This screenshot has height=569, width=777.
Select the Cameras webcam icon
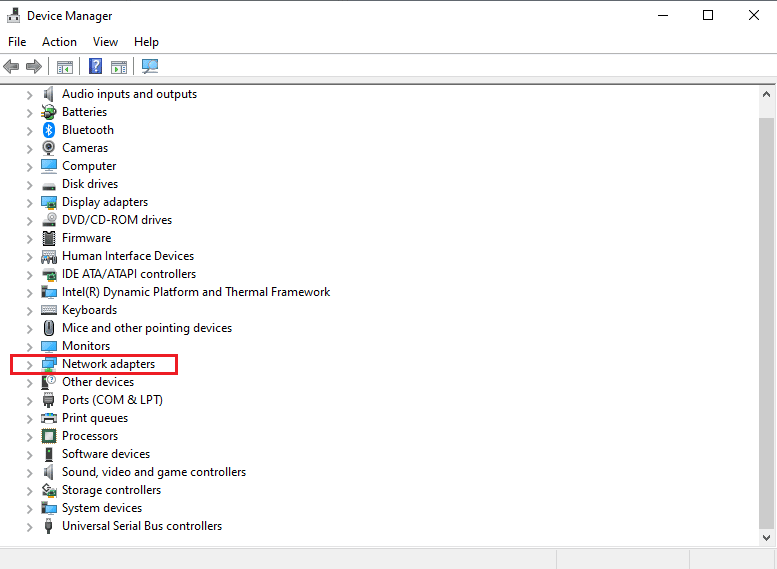click(x=49, y=148)
